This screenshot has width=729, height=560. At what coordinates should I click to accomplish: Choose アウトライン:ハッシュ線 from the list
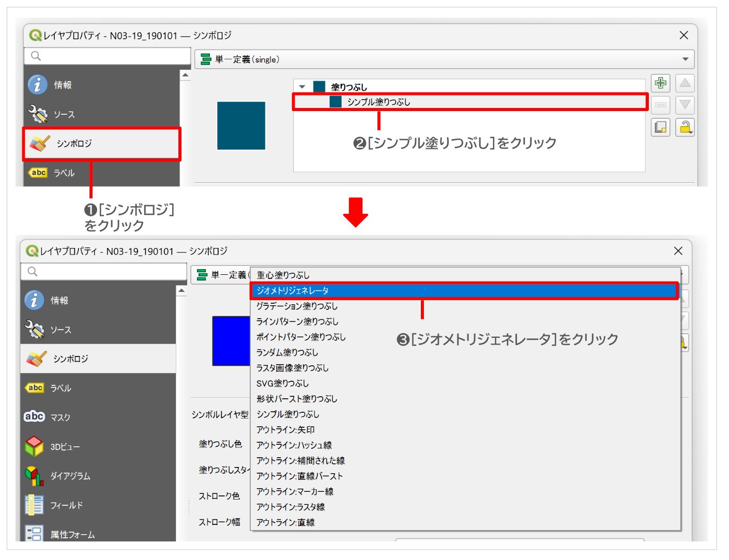[x=465, y=445]
